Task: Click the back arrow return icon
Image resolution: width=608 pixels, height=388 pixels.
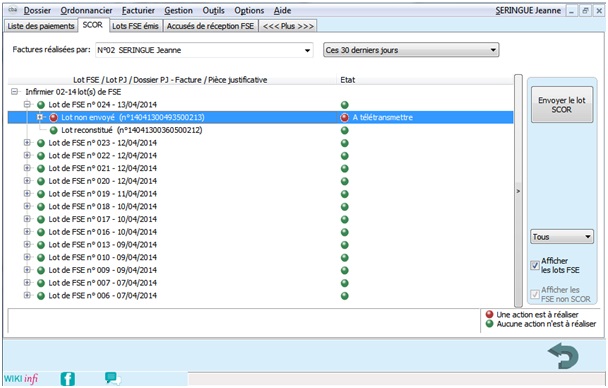Action: click(x=563, y=355)
